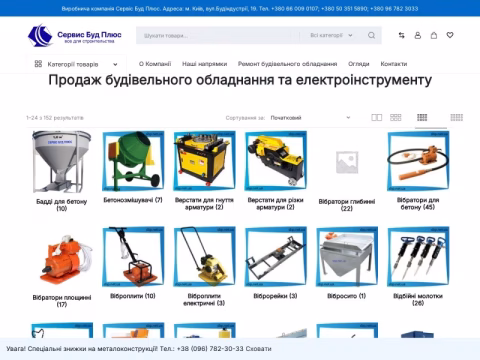Open Верстати для різки арматури image
The width and height of the screenshot is (480, 360).
tap(276, 161)
